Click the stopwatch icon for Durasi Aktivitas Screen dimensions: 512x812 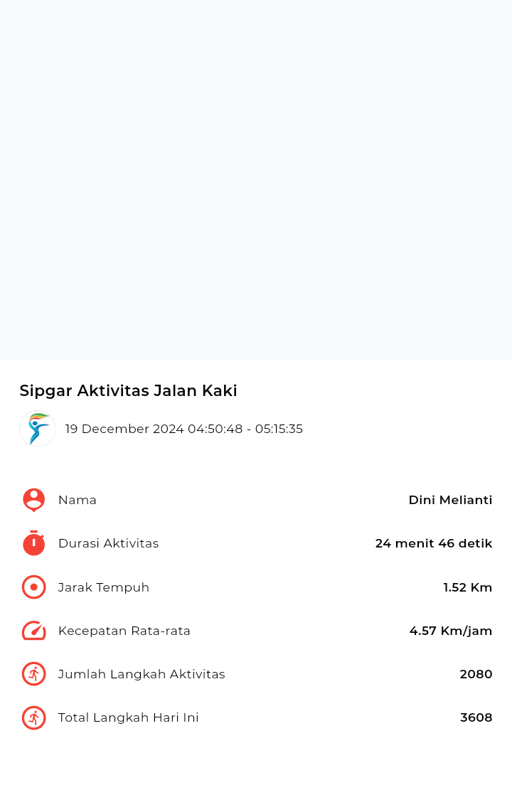coord(33,543)
